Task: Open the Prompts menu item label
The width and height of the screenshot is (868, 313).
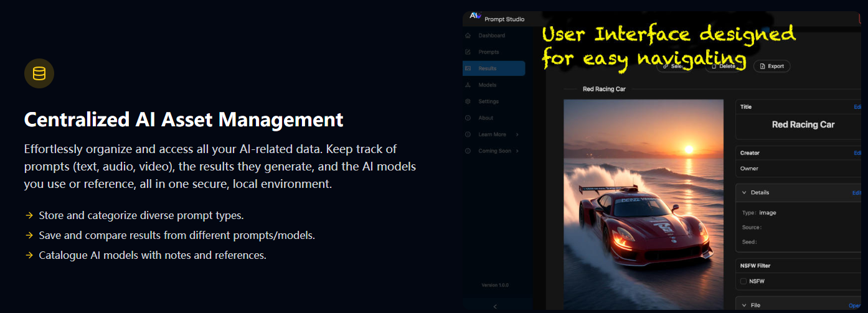Action: click(x=489, y=52)
